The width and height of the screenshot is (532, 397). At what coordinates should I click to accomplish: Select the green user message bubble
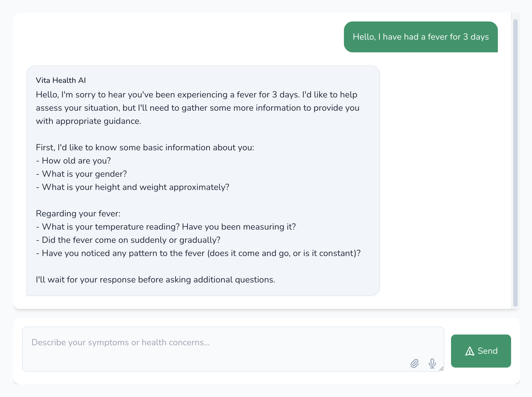[420, 37]
